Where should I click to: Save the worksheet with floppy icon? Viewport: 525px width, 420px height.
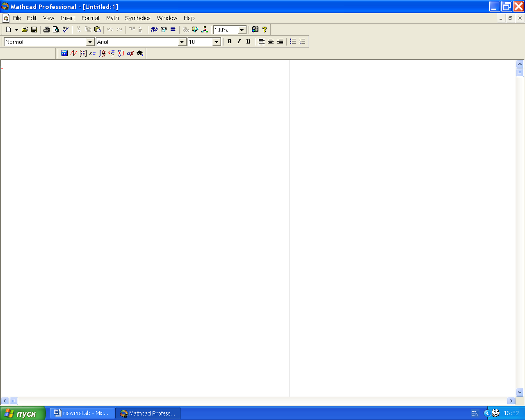pos(34,30)
